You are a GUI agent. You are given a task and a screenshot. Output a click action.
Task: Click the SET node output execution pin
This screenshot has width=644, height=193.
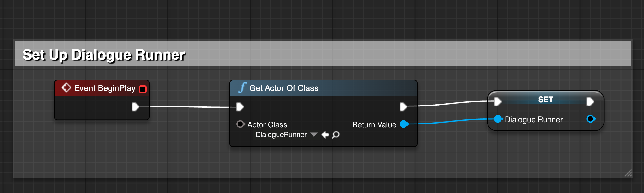point(590,102)
